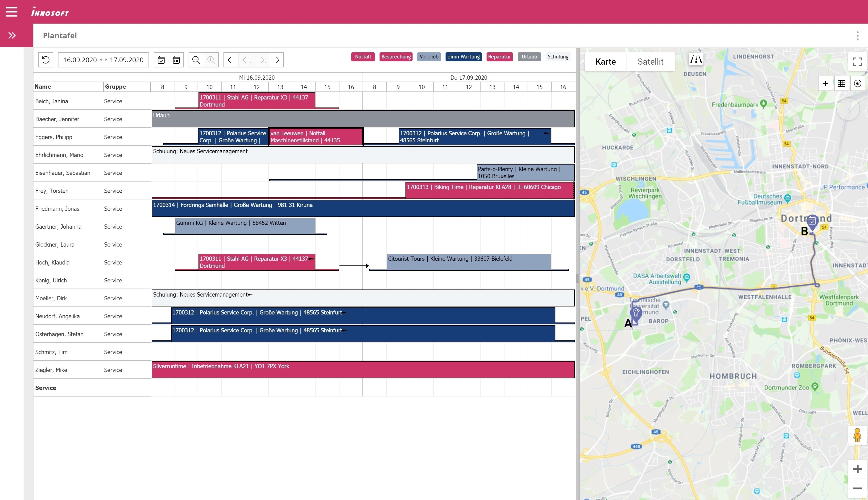
Task: Select the Karte map tab
Action: pyautogui.click(x=605, y=62)
